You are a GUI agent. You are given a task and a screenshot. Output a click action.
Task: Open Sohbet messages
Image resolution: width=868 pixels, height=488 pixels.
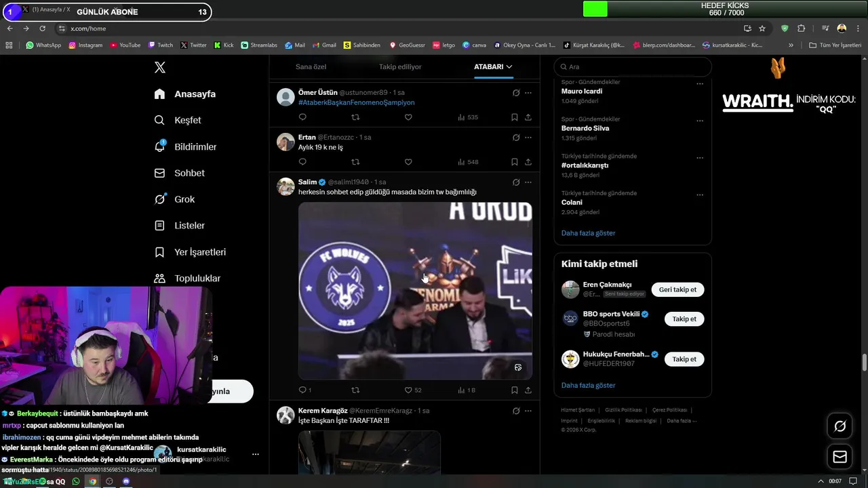click(x=180, y=173)
